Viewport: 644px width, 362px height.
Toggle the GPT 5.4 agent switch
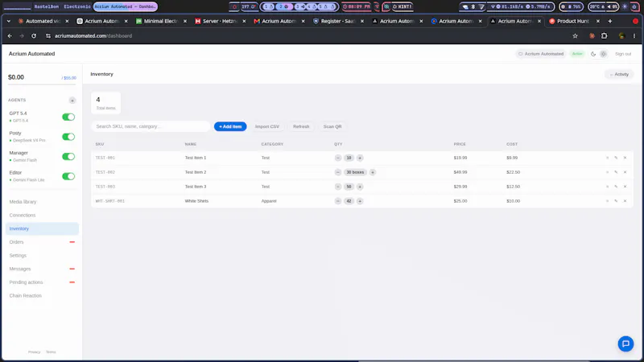[68, 117]
